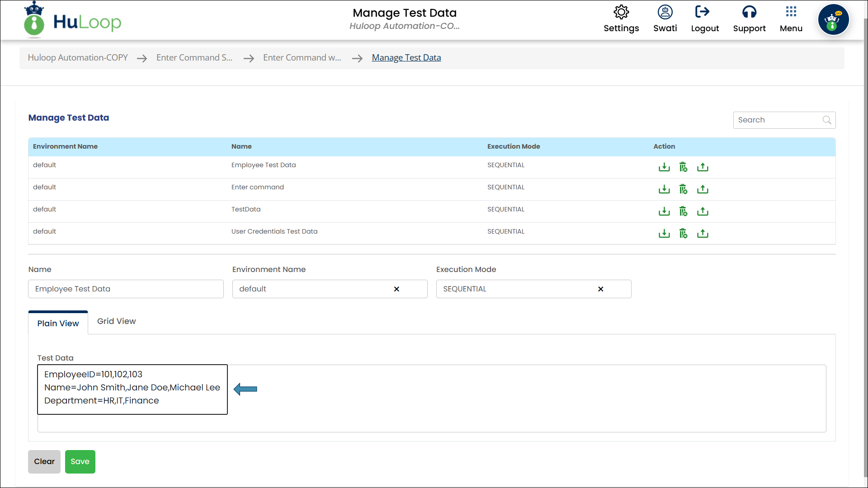Delete User Credentials Test Data row
868x488 pixels.
pos(683,234)
